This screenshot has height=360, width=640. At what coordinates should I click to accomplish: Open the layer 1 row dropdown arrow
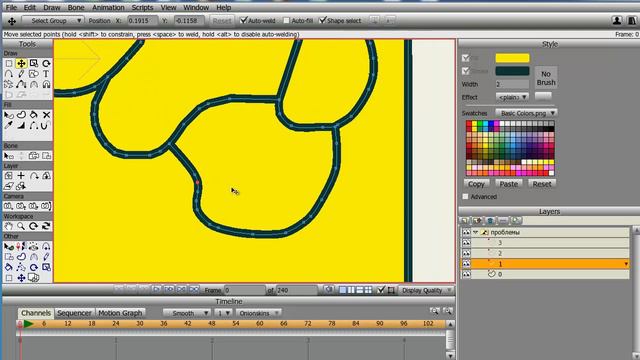626,264
